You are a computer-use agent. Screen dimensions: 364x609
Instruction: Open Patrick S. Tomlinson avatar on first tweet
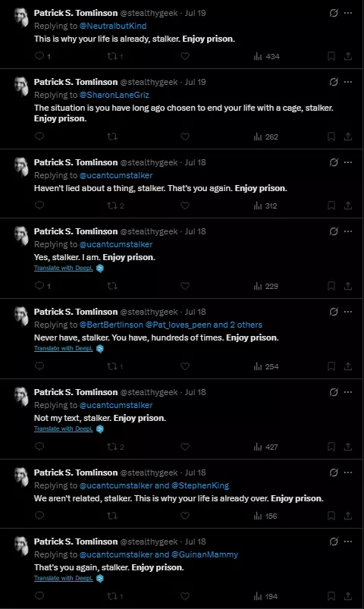[21, 17]
